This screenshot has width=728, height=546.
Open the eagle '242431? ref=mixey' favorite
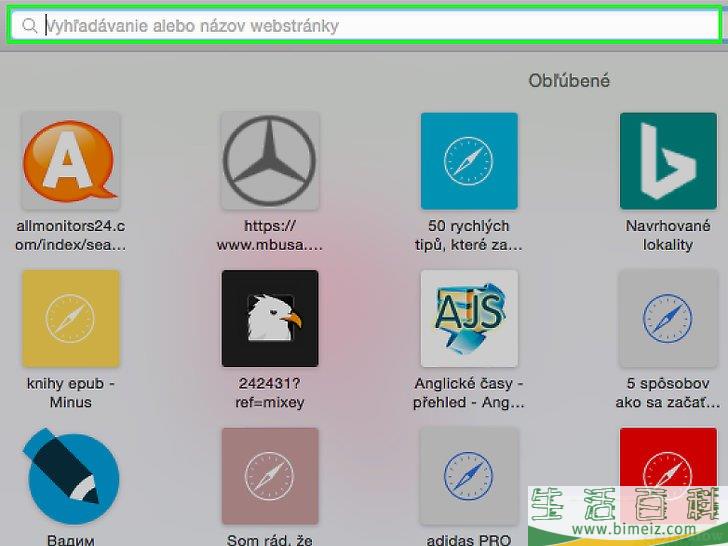270,318
